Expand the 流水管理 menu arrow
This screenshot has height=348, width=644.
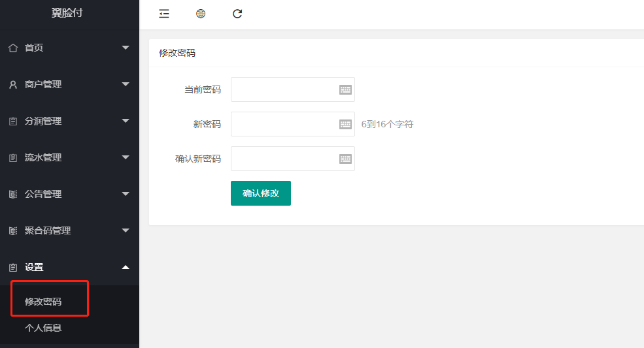(x=126, y=157)
